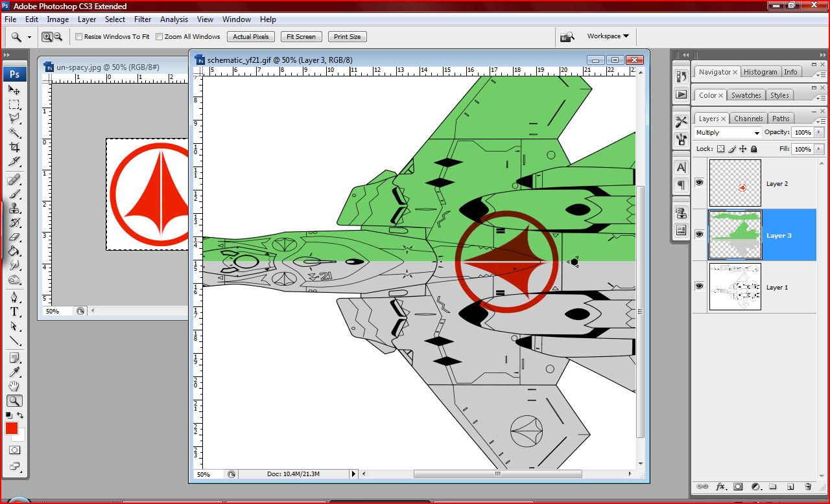Viewport: 830px width, 504px height.
Task: Enable Zoom All Windows checkbox
Action: click(160, 37)
